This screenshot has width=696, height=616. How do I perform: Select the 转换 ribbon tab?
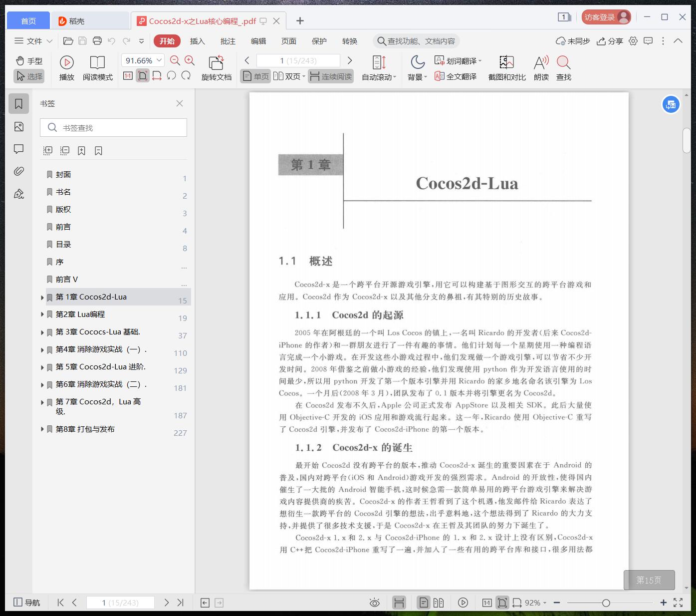point(350,41)
